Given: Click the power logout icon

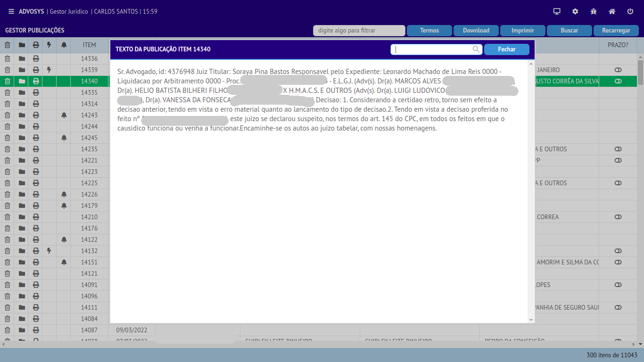Looking at the screenshot, I should coord(630,11).
